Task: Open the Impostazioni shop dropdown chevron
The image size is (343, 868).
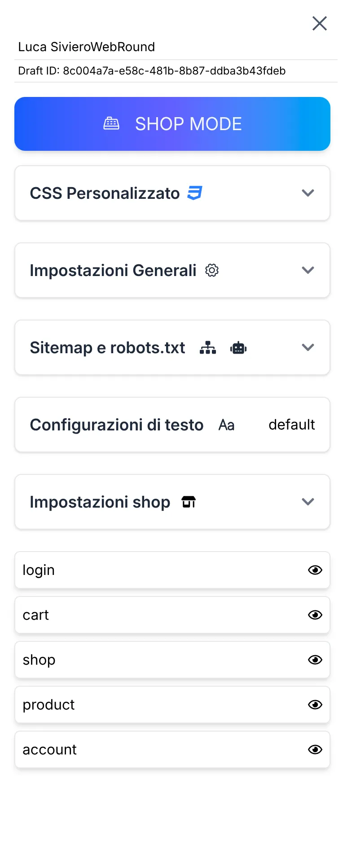Action: [x=308, y=502]
